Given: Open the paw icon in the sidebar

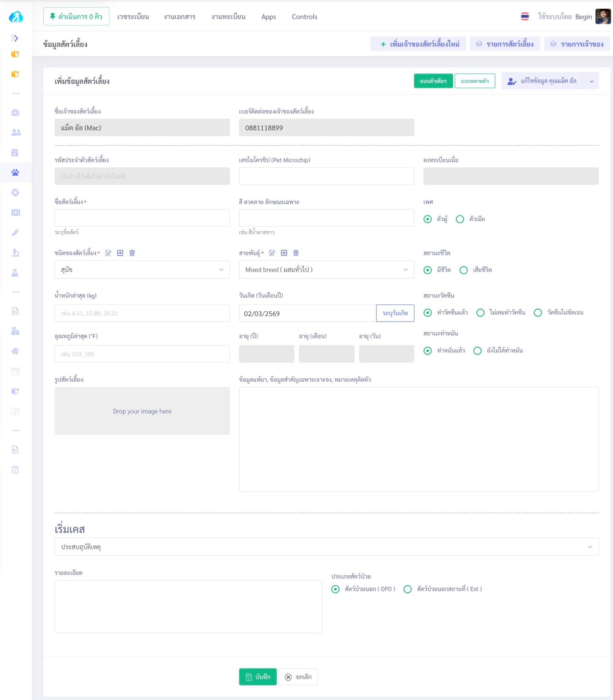Looking at the screenshot, I should tap(15, 172).
